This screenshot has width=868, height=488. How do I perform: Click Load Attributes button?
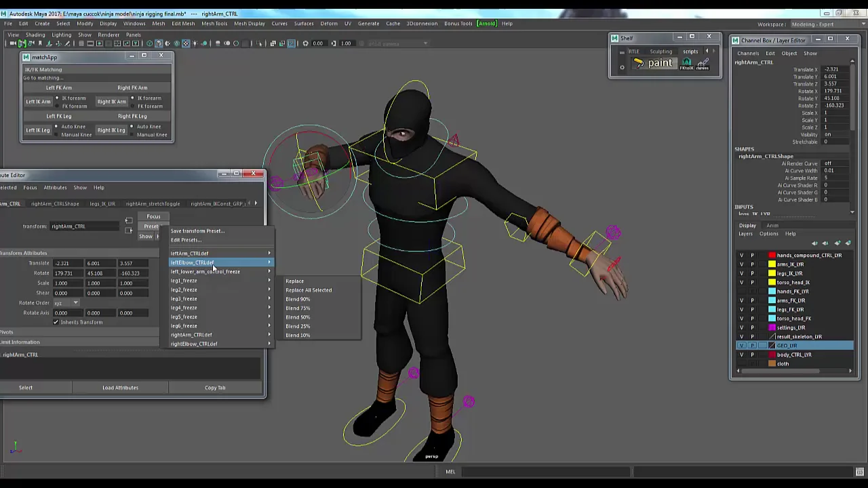pyautogui.click(x=120, y=388)
